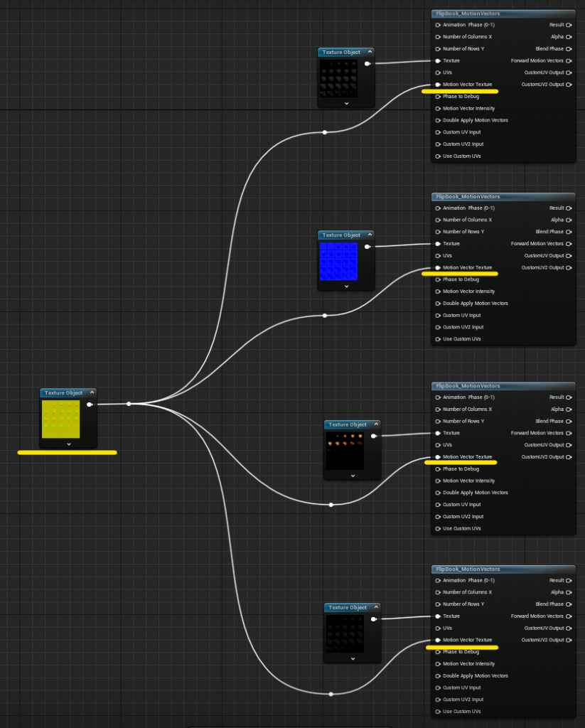Image resolution: width=585 pixels, height=728 pixels.
Task: Expand the yellow Texture Object node's bottom chevron
Action: (x=68, y=444)
